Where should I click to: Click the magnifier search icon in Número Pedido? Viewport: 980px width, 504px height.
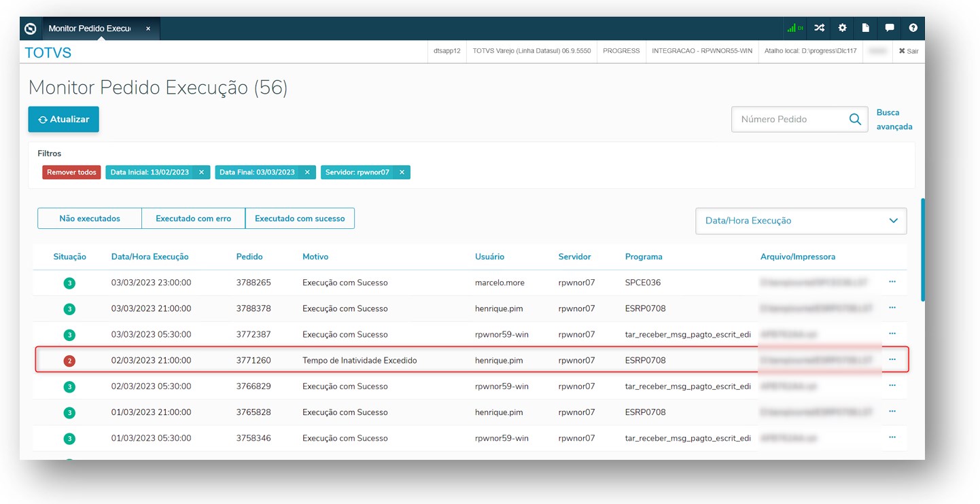click(855, 120)
